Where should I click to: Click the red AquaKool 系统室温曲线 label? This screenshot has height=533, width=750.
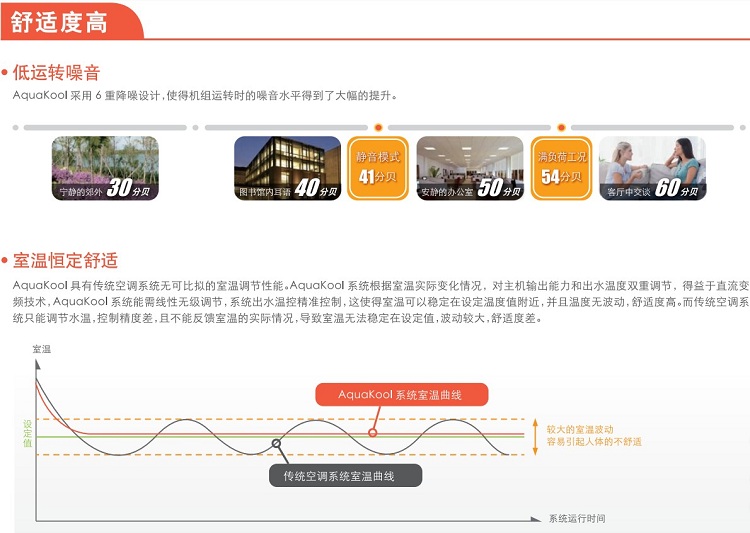[400, 394]
